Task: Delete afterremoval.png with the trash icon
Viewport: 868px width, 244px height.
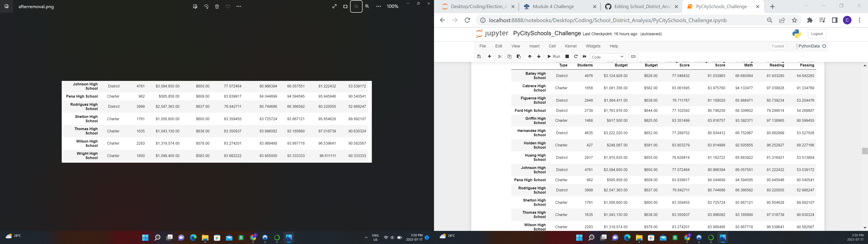Action: tap(217, 6)
